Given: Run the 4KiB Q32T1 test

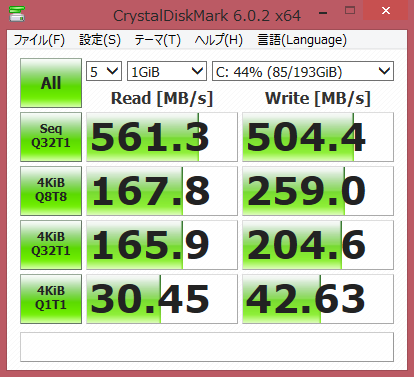Looking at the screenshot, I should pyautogui.click(x=51, y=245).
